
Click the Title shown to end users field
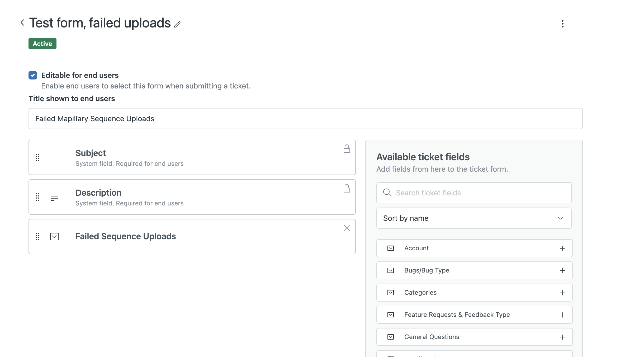[305, 119]
